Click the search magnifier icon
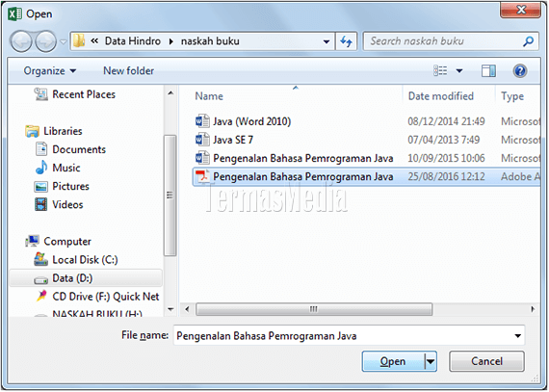Screen dimensions: 549x392 (529, 41)
